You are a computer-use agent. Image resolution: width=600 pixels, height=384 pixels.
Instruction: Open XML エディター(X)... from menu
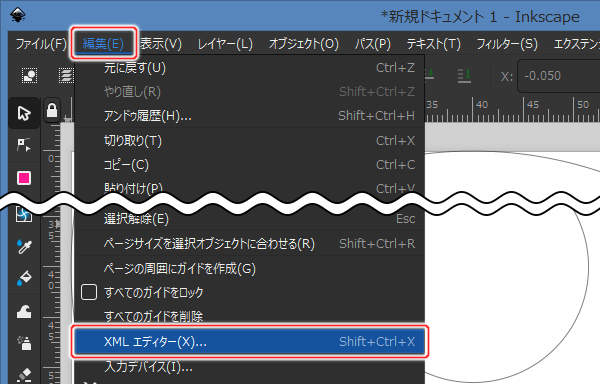[x=249, y=342]
